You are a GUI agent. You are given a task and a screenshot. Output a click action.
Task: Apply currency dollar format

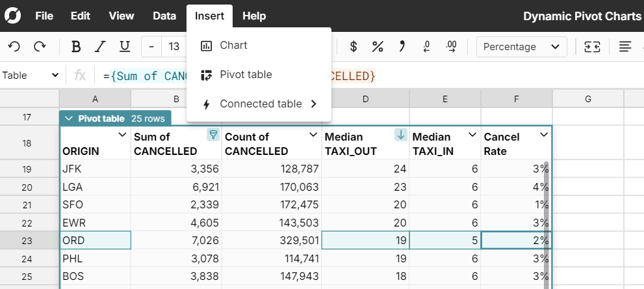point(354,46)
